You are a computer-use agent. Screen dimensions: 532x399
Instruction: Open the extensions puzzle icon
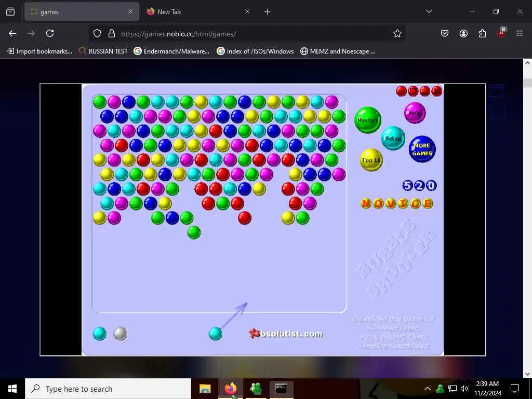pos(482,33)
